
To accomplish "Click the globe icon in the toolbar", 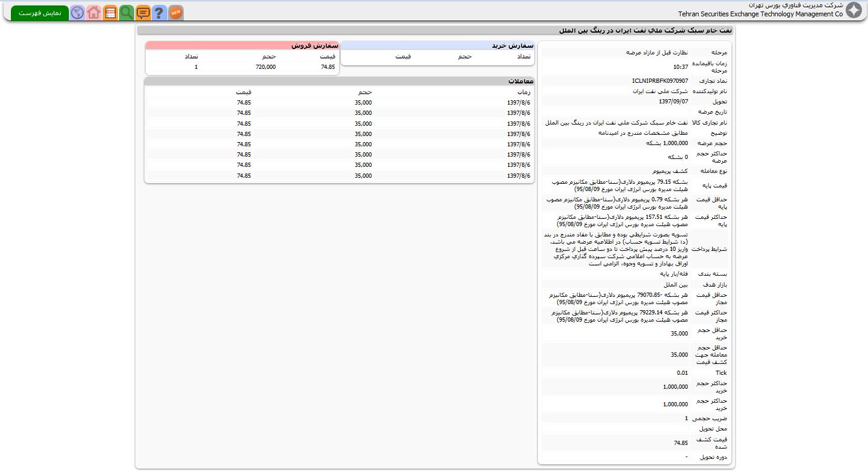I will pos(77,13).
